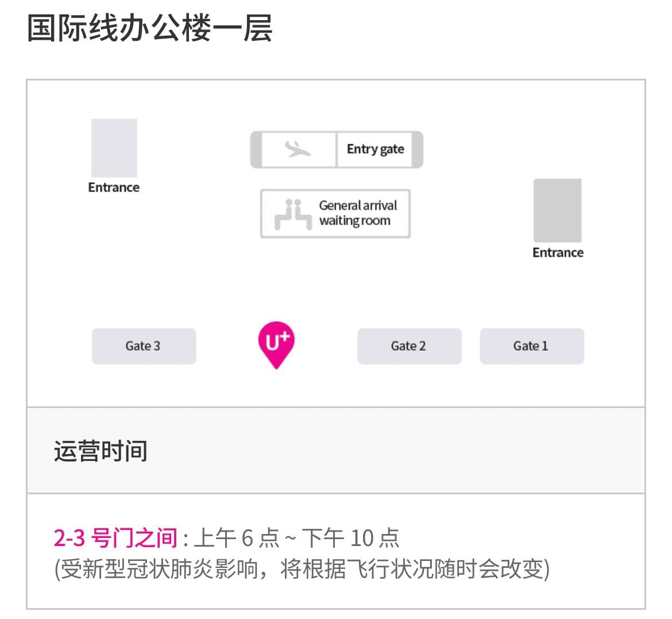Viewport: 672px width, 619px height.
Task: Click the pink U+ location pin
Action: click(x=276, y=344)
